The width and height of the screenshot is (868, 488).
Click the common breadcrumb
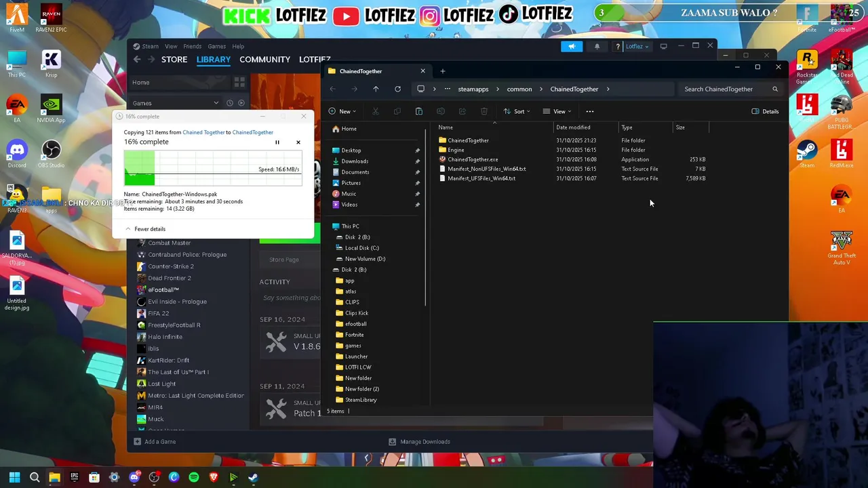pyautogui.click(x=519, y=89)
